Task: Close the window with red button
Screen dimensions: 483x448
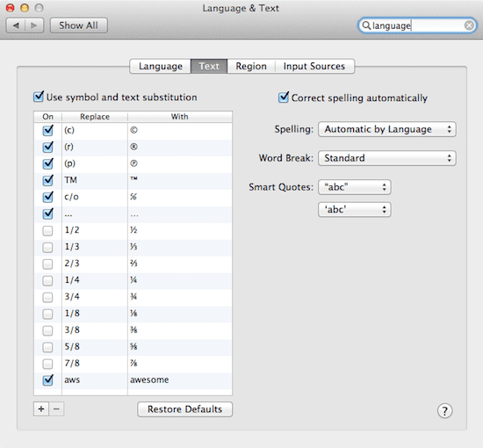Action: [11, 8]
